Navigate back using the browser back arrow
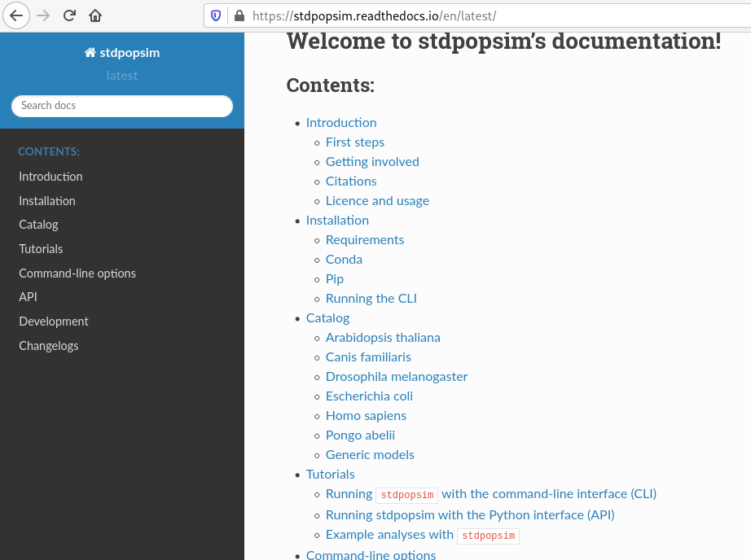Screen dimensions: 751x560 point(16,16)
